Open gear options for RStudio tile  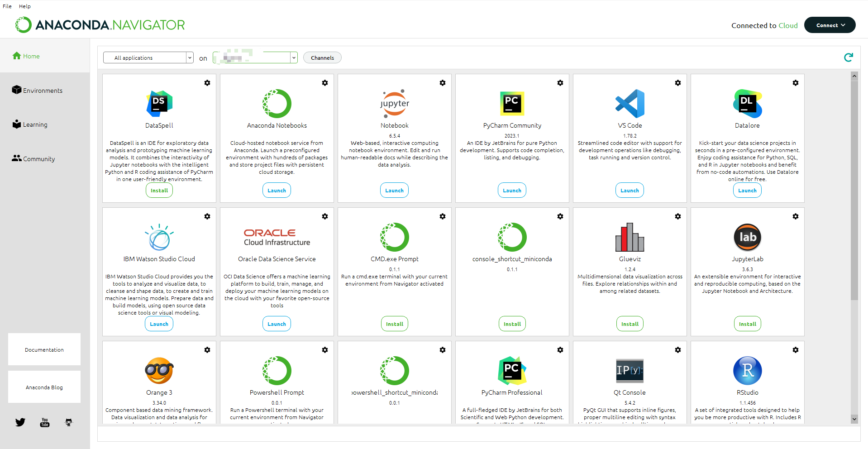[795, 350]
